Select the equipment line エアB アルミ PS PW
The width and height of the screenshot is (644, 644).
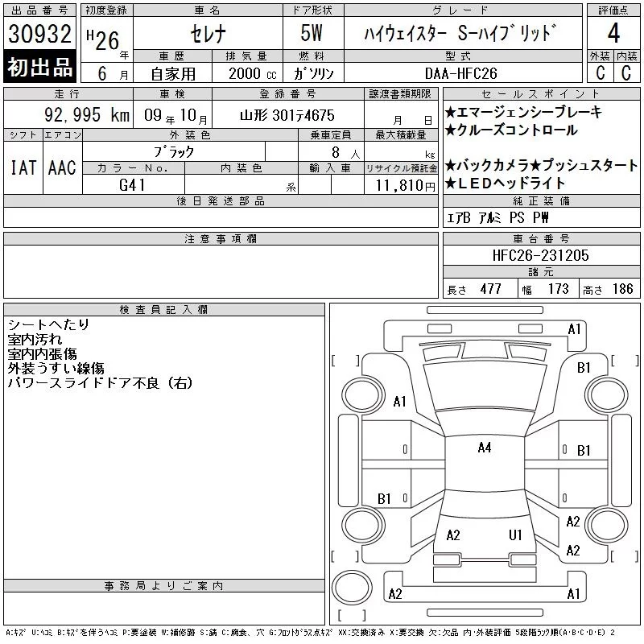tap(497, 217)
